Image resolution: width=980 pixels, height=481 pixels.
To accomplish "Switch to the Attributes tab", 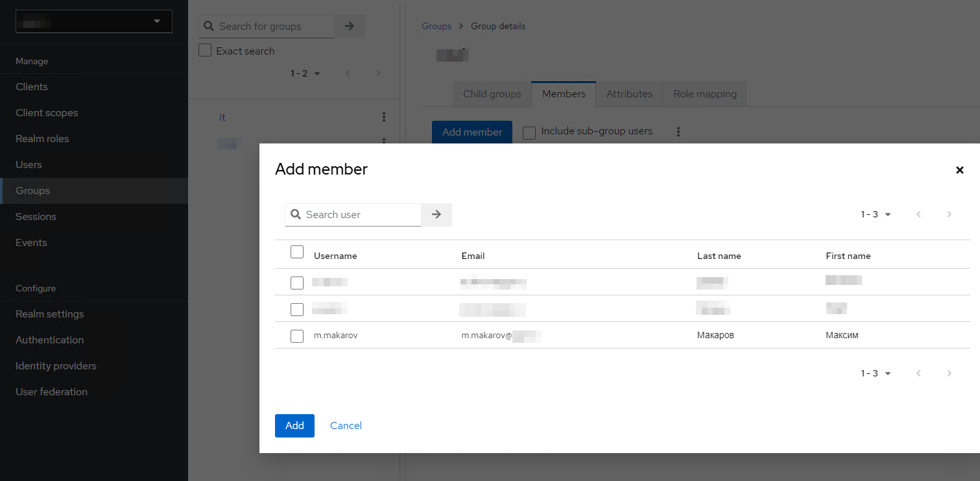I will click(629, 94).
